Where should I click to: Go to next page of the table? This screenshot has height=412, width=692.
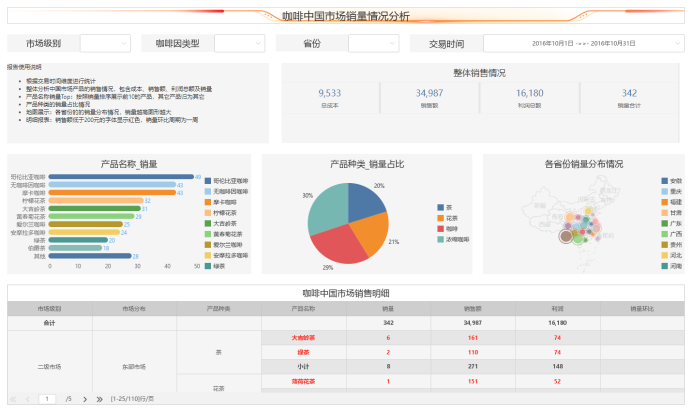point(87,398)
